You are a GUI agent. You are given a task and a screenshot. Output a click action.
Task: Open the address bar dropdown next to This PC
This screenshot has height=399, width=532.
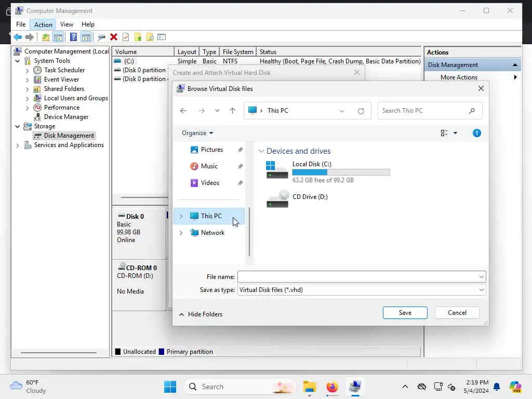(x=342, y=111)
